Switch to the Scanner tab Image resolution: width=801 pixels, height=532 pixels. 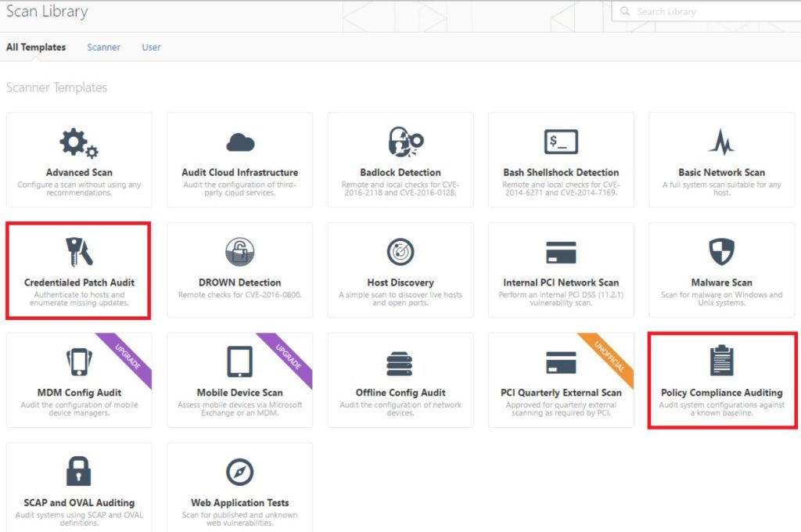tap(104, 47)
